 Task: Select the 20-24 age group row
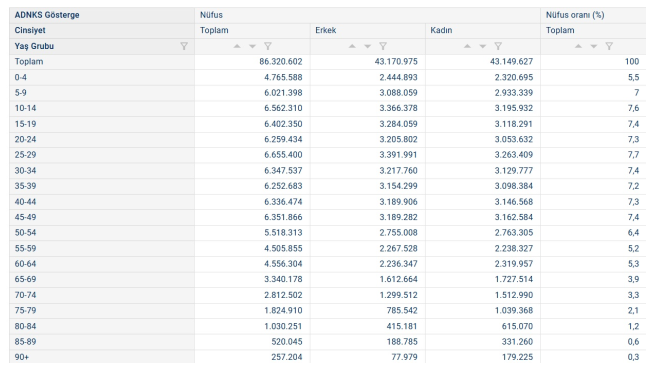(102, 139)
